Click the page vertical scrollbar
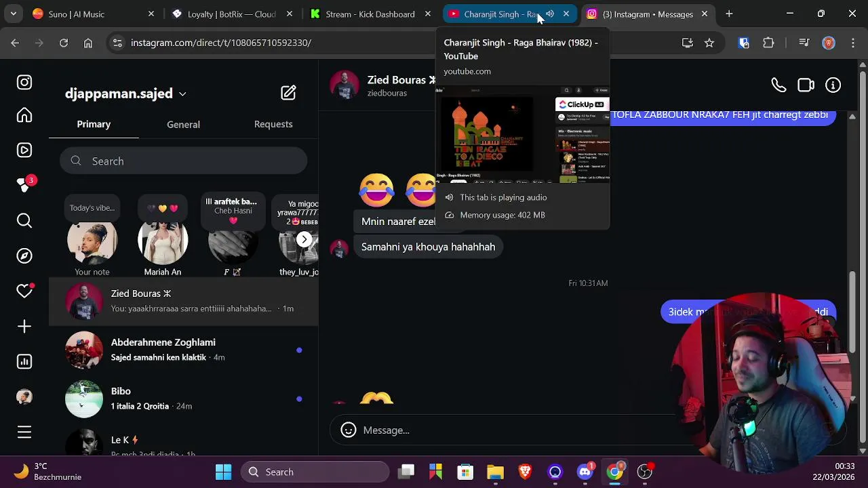This screenshot has height=488, width=868. [863, 258]
